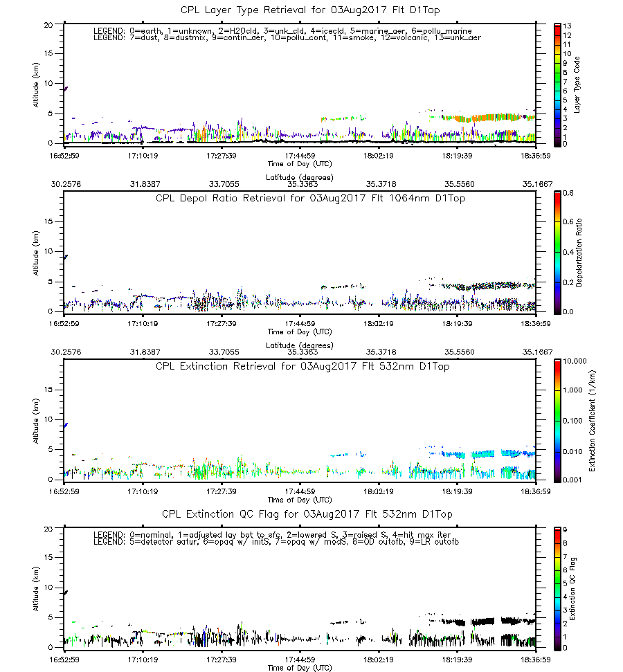Click 'Depolarization Ratio' color bar label

579,253
